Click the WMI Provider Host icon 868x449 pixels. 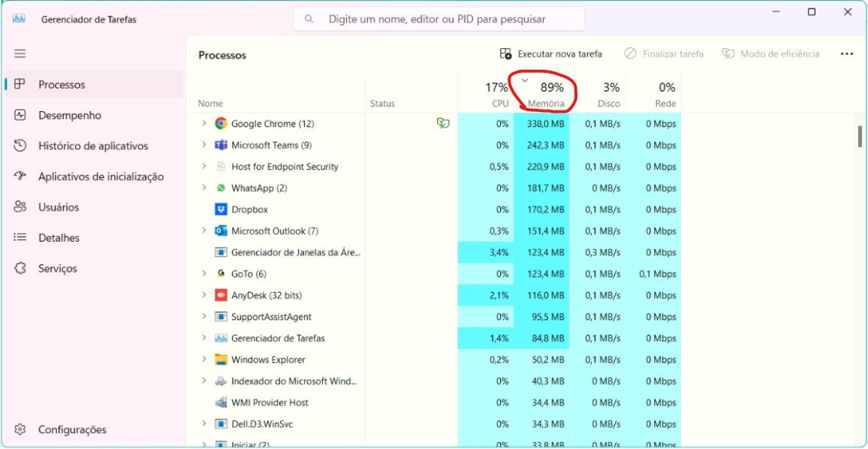pos(221,402)
